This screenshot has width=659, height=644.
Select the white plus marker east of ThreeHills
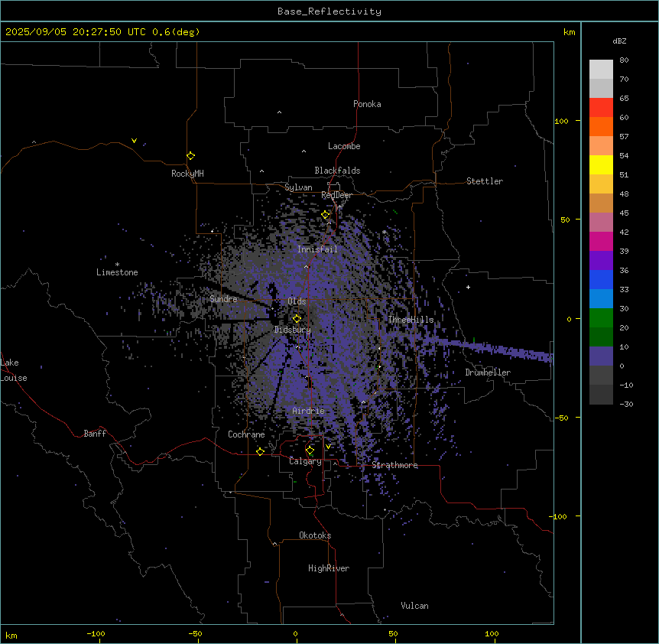(468, 287)
